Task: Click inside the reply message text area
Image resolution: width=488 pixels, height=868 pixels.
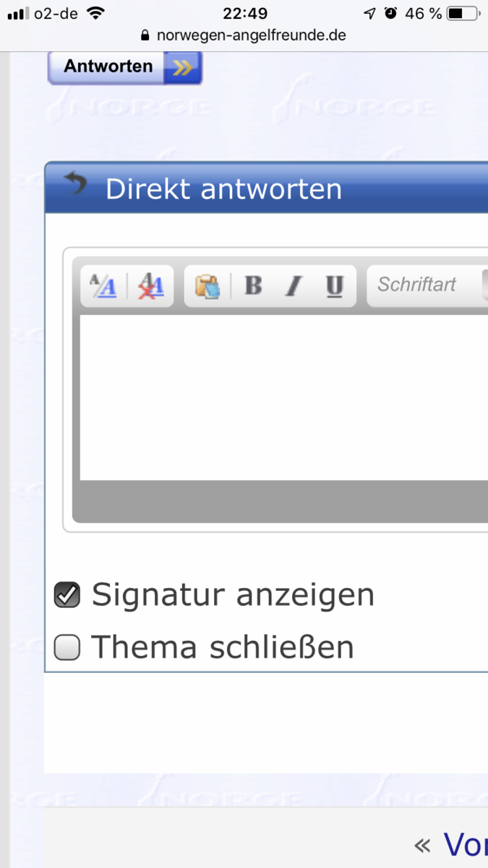Action: pos(282,396)
